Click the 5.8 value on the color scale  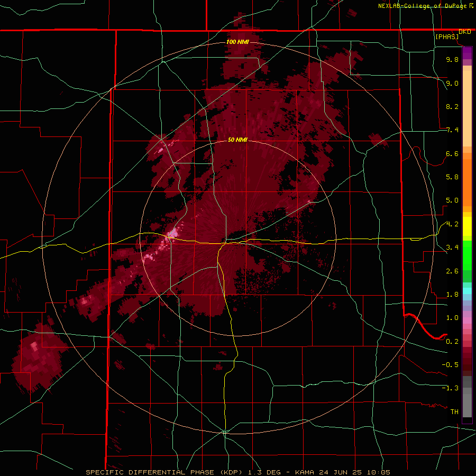(452, 177)
